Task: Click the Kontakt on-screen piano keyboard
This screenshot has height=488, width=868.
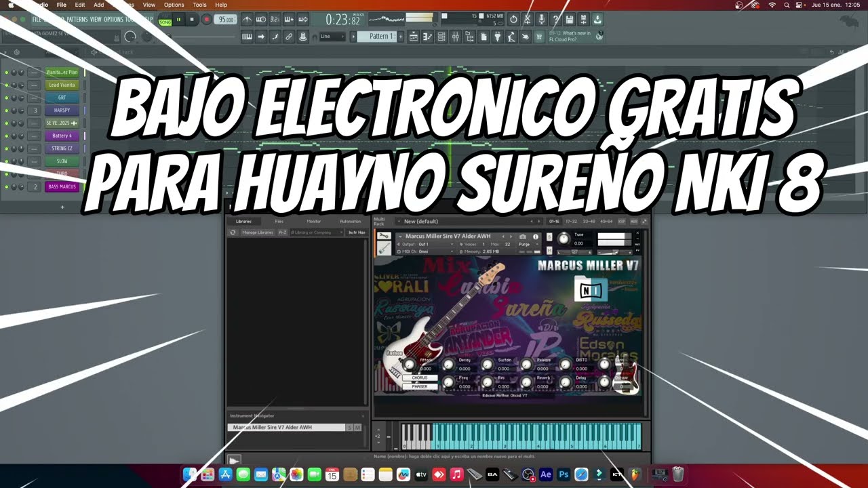Action: click(521, 436)
